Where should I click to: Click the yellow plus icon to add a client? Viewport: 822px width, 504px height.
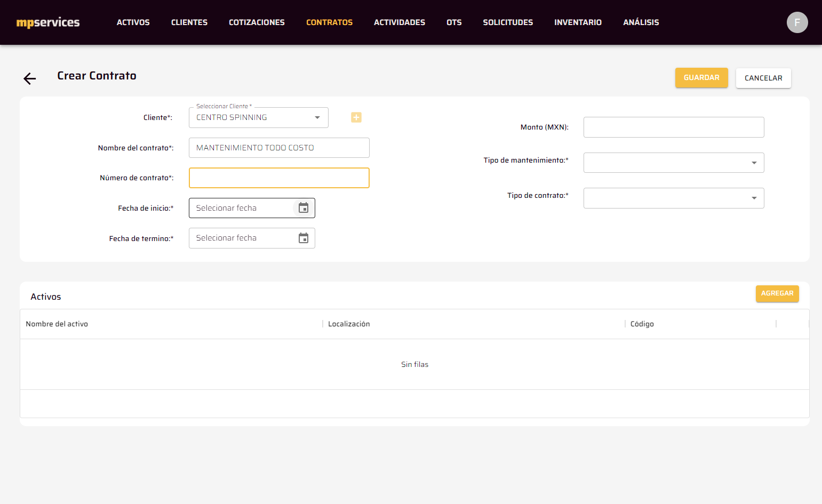(x=356, y=117)
